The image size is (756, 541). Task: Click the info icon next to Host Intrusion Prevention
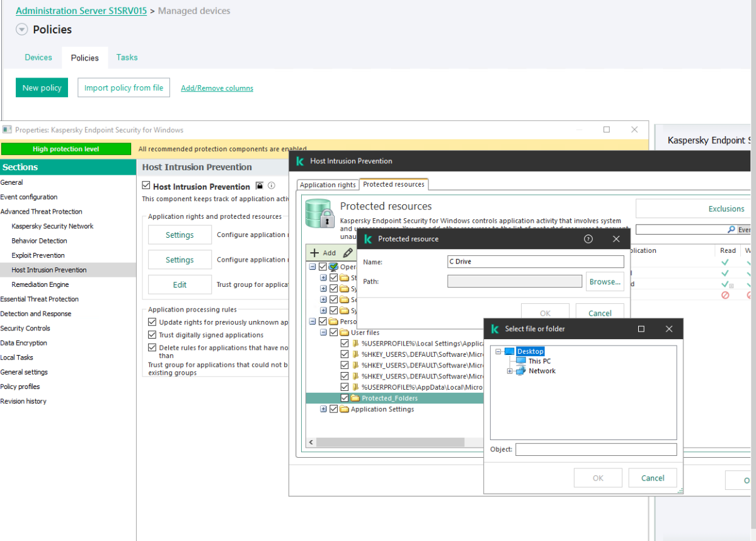click(272, 186)
